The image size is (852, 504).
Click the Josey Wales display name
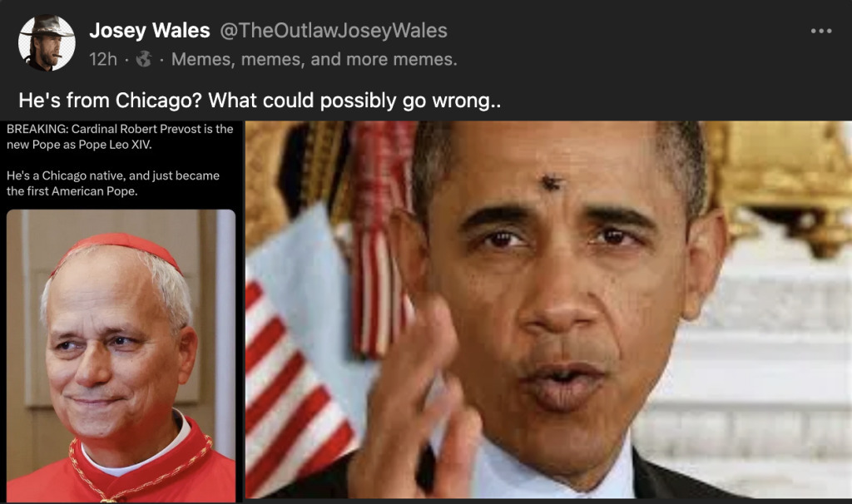click(x=150, y=31)
